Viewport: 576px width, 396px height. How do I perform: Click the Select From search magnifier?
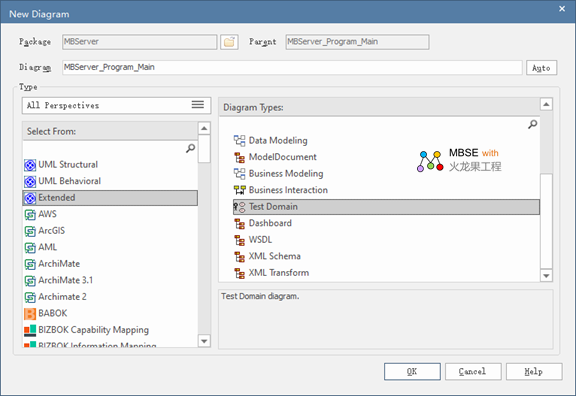click(190, 148)
